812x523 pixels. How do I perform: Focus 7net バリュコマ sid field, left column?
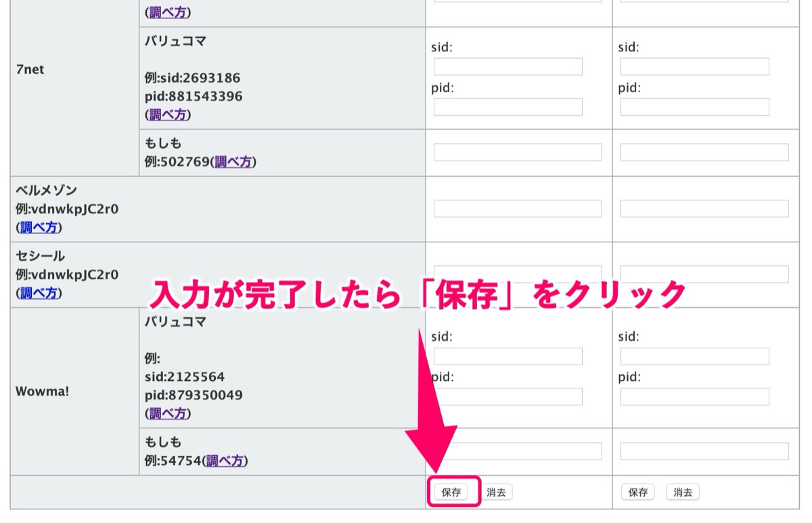point(508,66)
